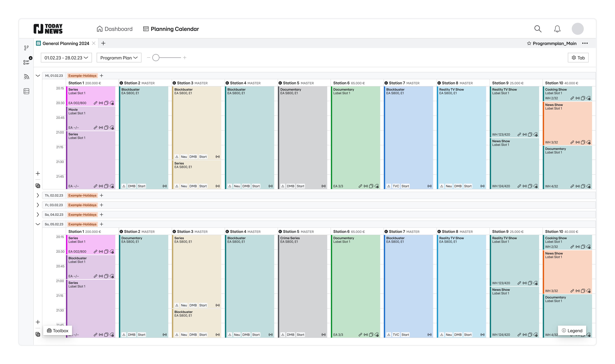
Task: Add a new planning tab with plus
Action: click(103, 43)
